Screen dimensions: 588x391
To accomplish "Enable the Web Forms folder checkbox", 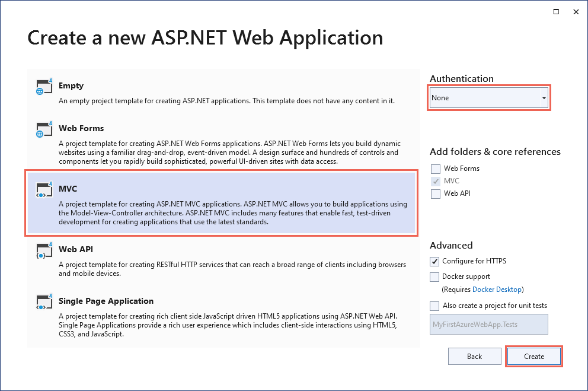I will coord(436,169).
